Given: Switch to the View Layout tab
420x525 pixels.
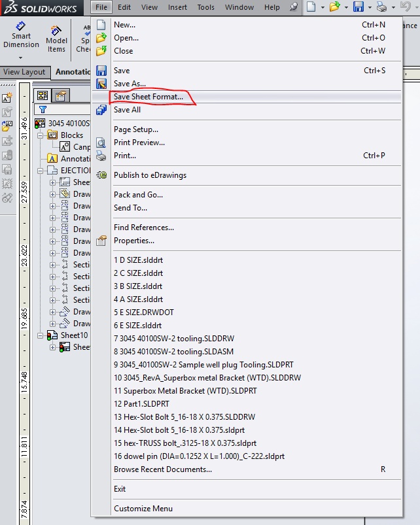Looking at the screenshot, I should point(24,72).
